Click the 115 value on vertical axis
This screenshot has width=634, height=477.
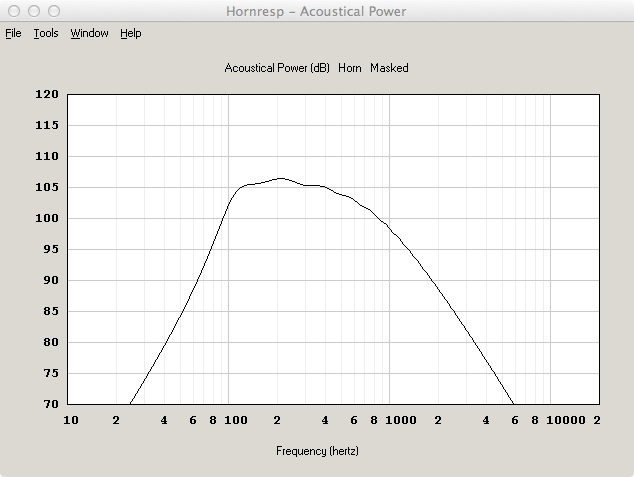pyautogui.click(x=47, y=125)
